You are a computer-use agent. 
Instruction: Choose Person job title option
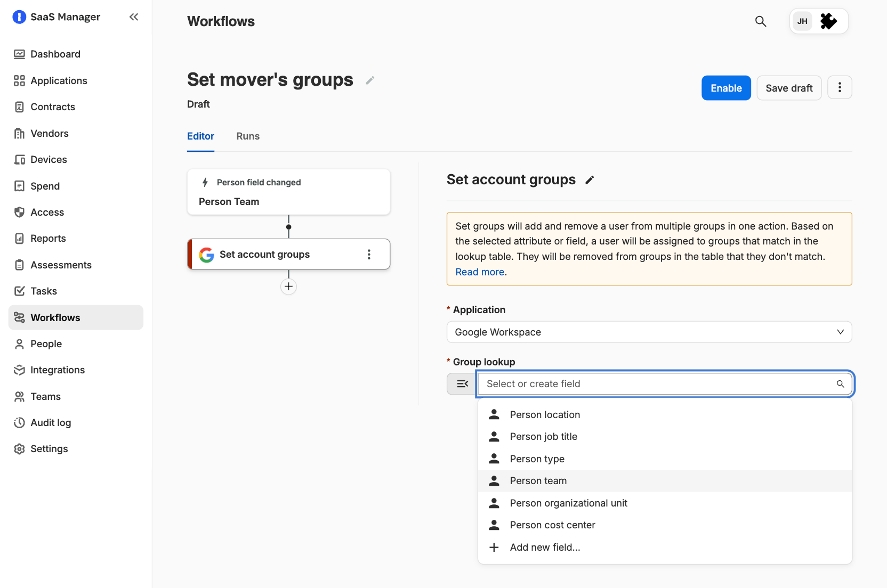[665, 437]
